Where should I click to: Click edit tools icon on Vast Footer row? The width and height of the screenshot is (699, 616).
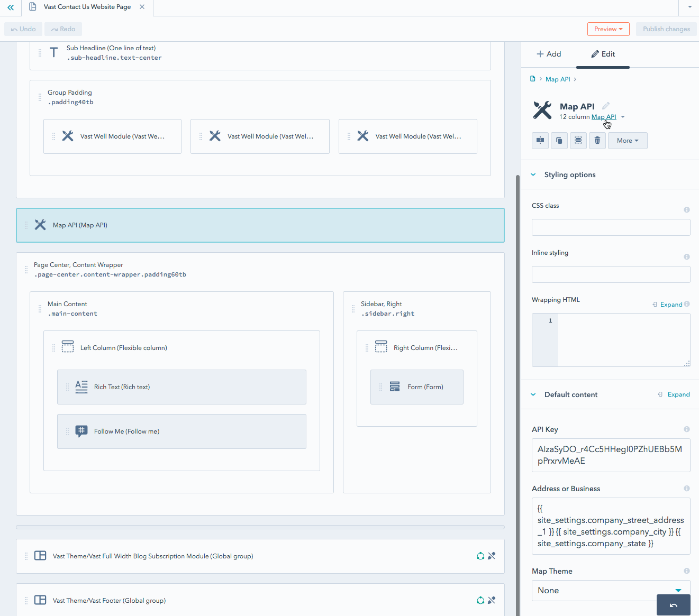492,600
